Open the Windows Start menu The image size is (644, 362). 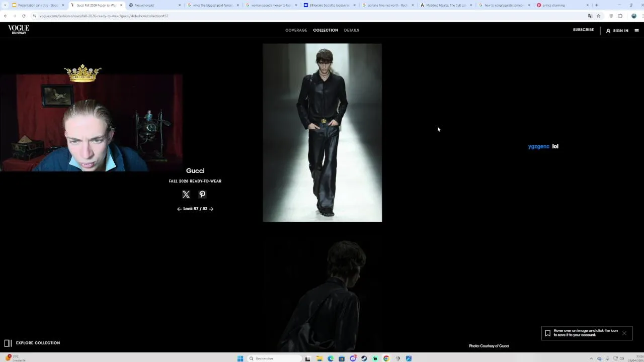point(240,358)
